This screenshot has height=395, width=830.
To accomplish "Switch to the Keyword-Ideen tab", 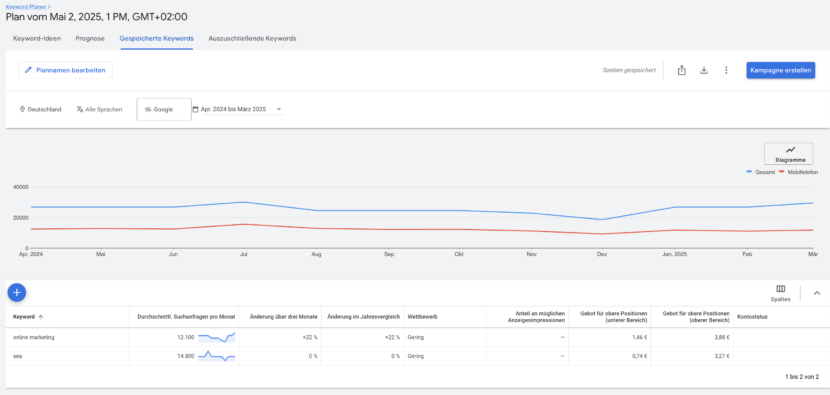I will coord(37,39).
